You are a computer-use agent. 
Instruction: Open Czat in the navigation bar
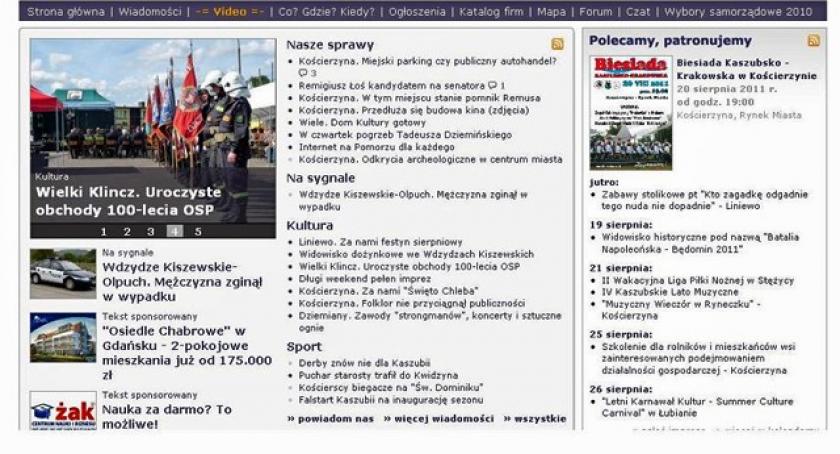[638, 11]
